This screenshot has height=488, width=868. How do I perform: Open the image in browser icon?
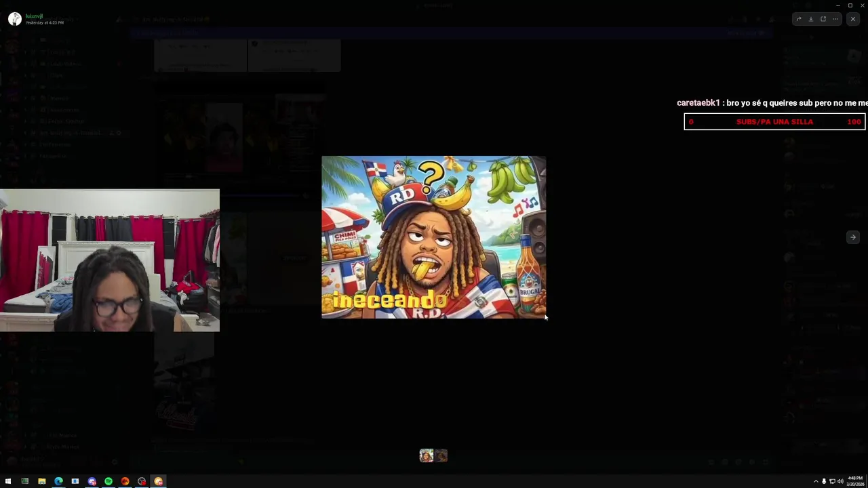click(823, 19)
